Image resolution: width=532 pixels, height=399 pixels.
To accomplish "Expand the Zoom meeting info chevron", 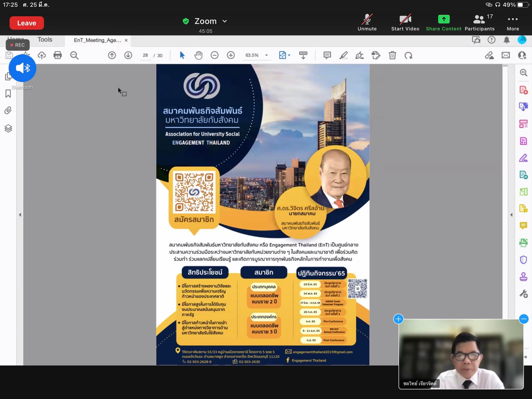I will pos(225,21).
